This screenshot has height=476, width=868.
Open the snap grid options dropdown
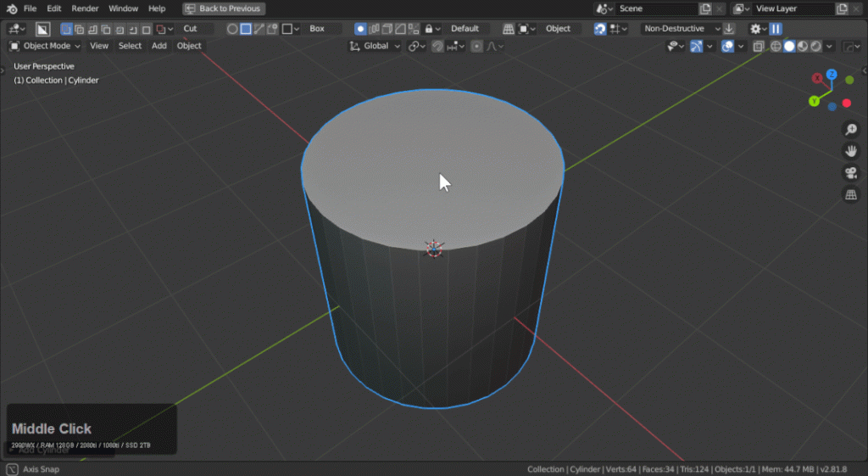click(x=618, y=28)
